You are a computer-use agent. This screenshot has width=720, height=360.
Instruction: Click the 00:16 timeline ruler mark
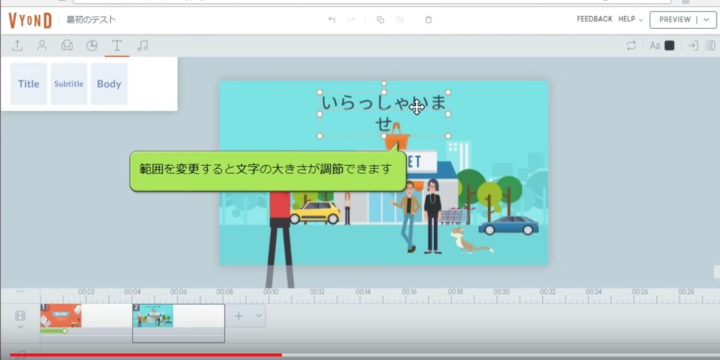click(409, 292)
